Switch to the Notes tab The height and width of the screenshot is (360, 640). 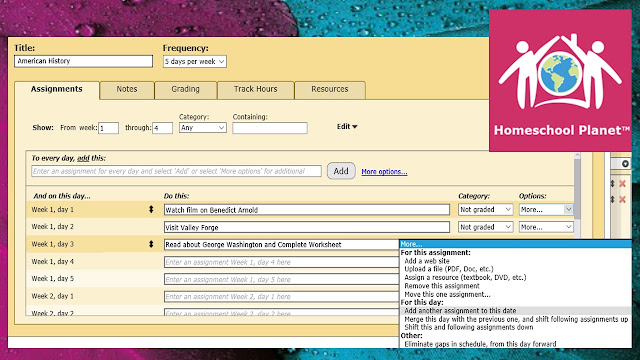127,89
